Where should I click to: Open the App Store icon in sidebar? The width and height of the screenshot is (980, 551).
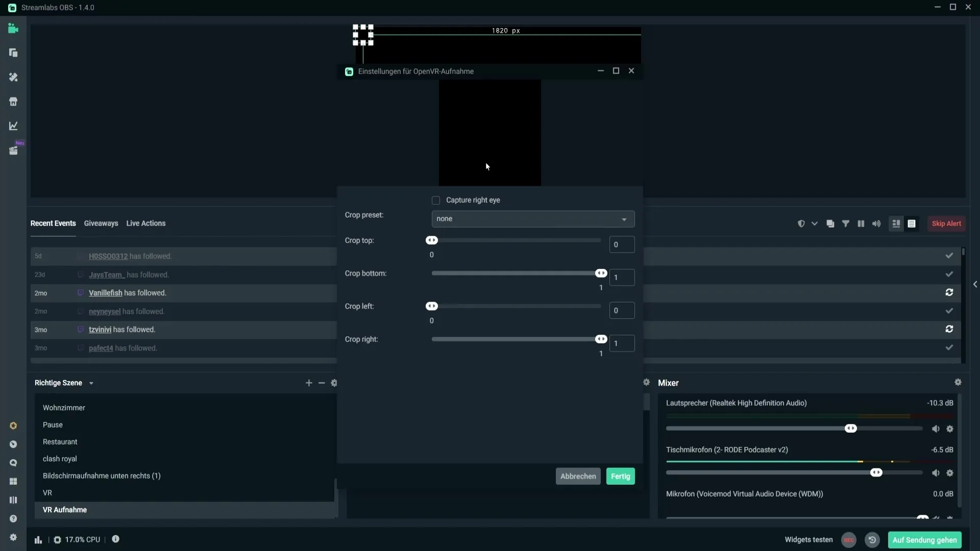pyautogui.click(x=13, y=102)
